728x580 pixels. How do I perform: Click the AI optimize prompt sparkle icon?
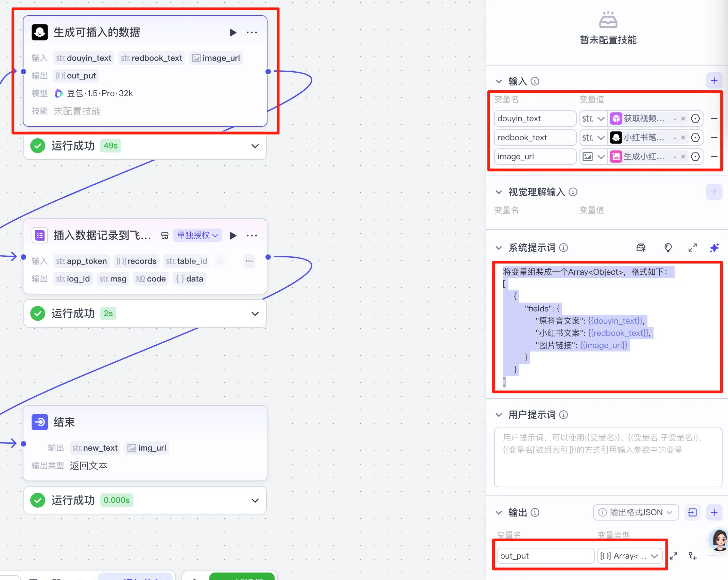pyautogui.click(x=714, y=248)
